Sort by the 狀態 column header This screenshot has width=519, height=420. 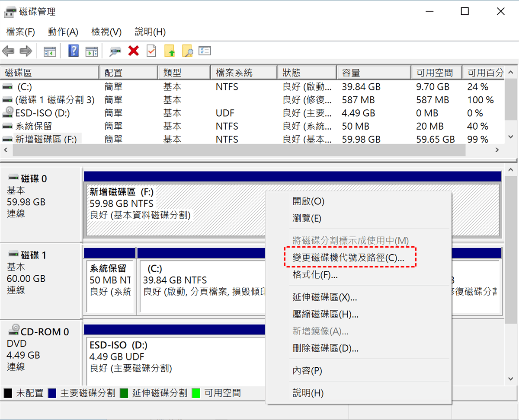(x=307, y=73)
